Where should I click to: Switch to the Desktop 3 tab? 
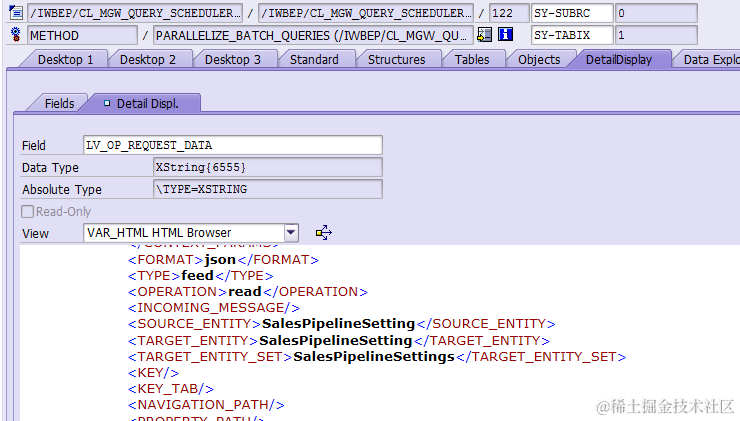pyautogui.click(x=233, y=59)
